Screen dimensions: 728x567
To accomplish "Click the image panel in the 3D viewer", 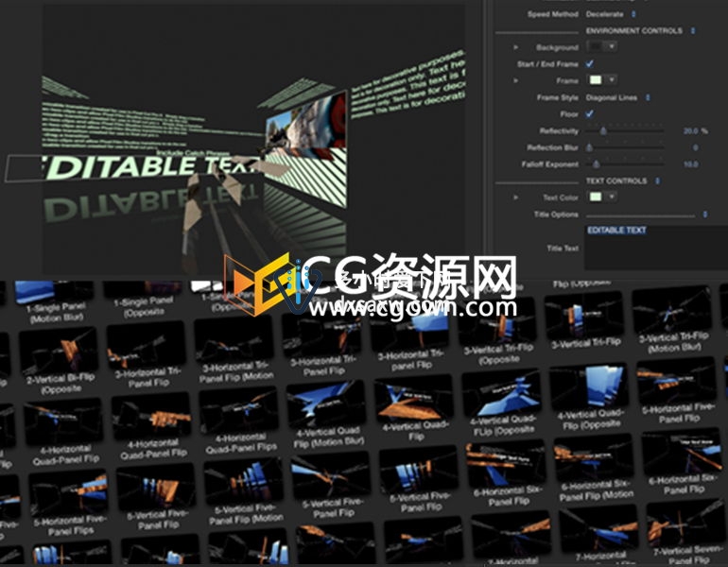I will pyautogui.click(x=306, y=124).
